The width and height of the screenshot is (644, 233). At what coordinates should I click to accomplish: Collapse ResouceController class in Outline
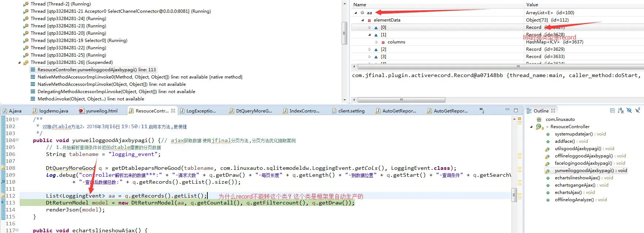531,127
